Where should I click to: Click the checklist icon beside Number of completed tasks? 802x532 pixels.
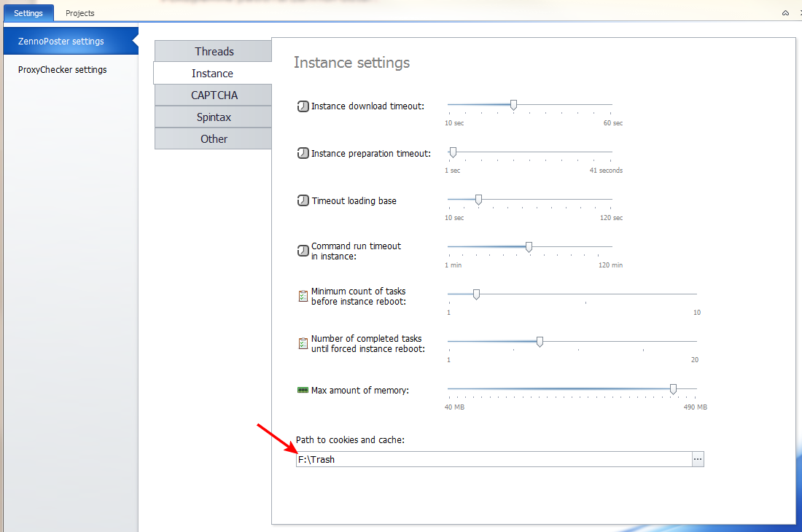303,343
